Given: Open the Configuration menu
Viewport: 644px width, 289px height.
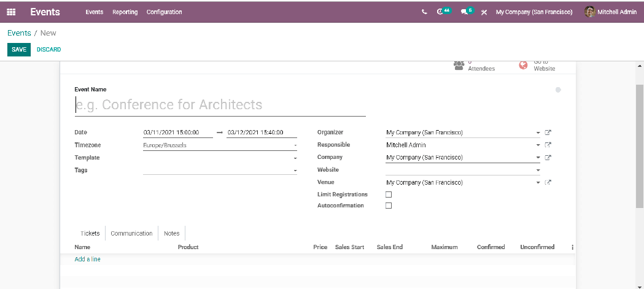Looking at the screenshot, I should click(x=165, y=12).
